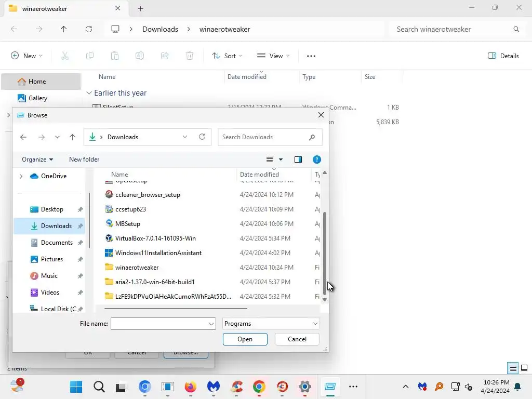Select Home in File Explorer sidebar

pyautogui.click(x=41, y=82)
